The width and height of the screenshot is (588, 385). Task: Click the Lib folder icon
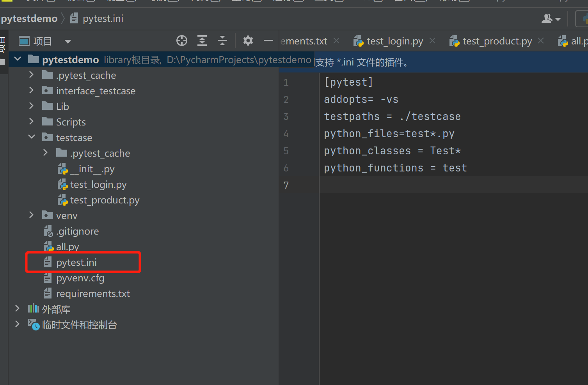[x=48, y=106]
